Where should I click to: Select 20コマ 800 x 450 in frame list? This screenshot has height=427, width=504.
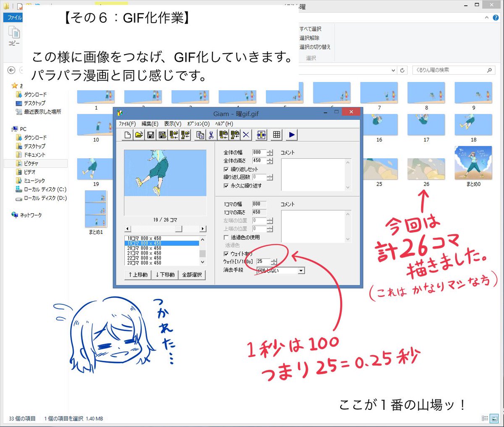(x=162, y=248)
